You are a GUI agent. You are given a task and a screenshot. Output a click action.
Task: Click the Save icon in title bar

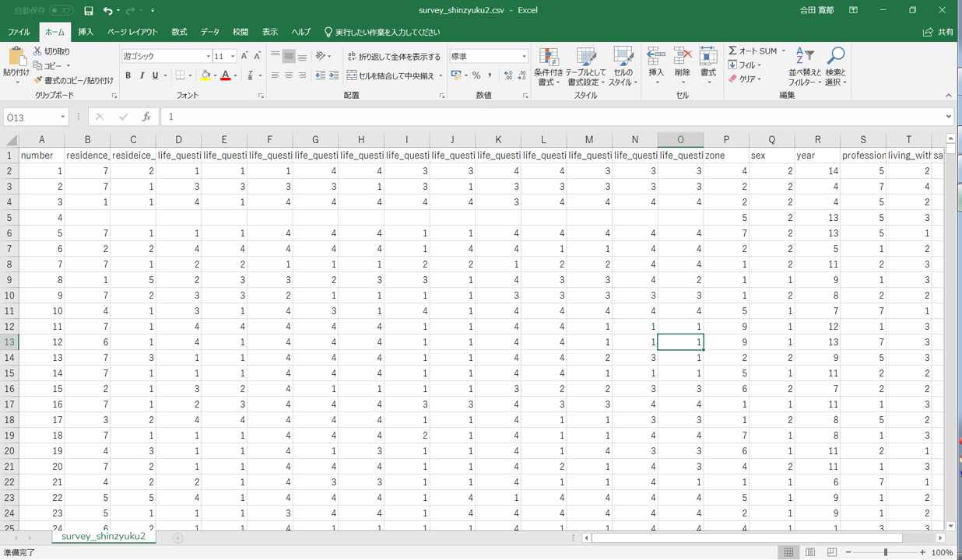[88, 11]
